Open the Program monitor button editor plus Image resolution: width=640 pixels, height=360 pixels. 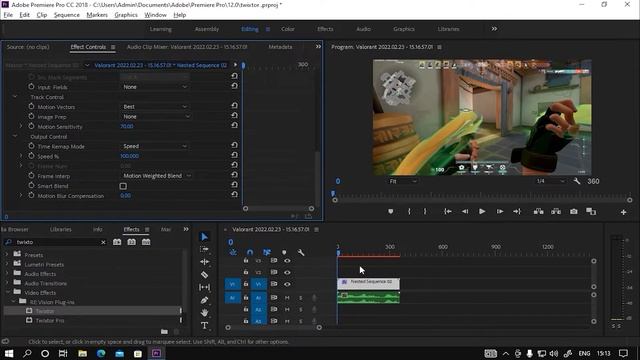tap(623, 212)
